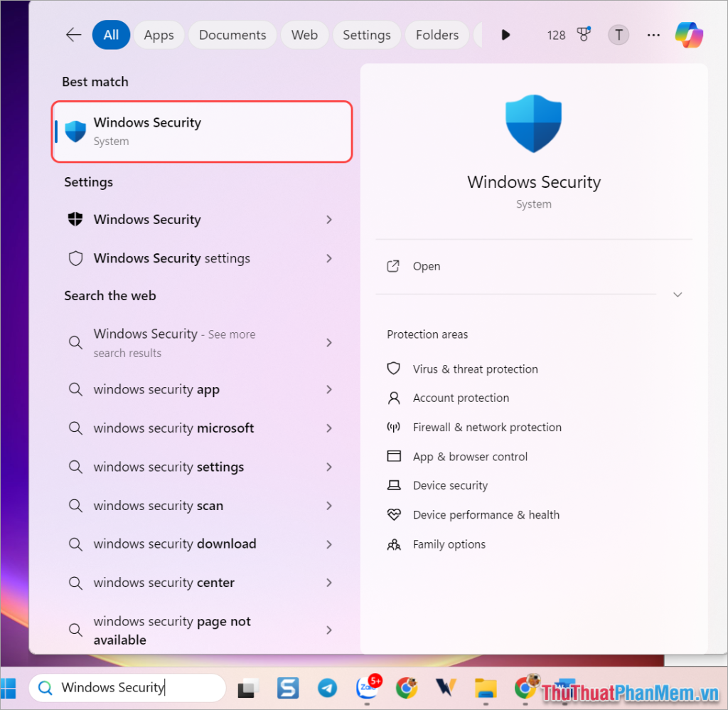Expand 'windows security app' chevron
Screen dimensions: 728x710
pyautogui.click(x=328, y=389)
